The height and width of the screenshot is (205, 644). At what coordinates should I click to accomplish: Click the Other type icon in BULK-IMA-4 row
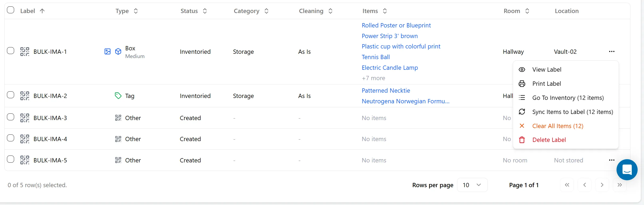point(118,139)
